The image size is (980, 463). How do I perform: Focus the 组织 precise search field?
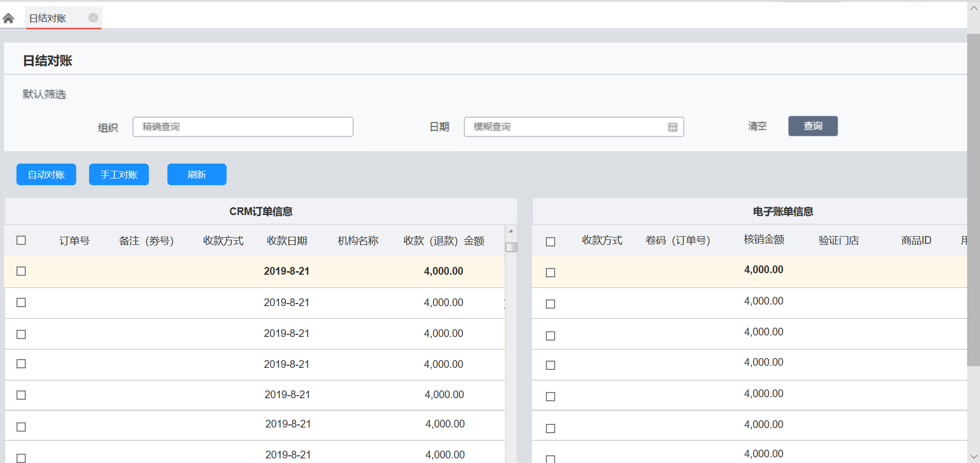point(243,127)
